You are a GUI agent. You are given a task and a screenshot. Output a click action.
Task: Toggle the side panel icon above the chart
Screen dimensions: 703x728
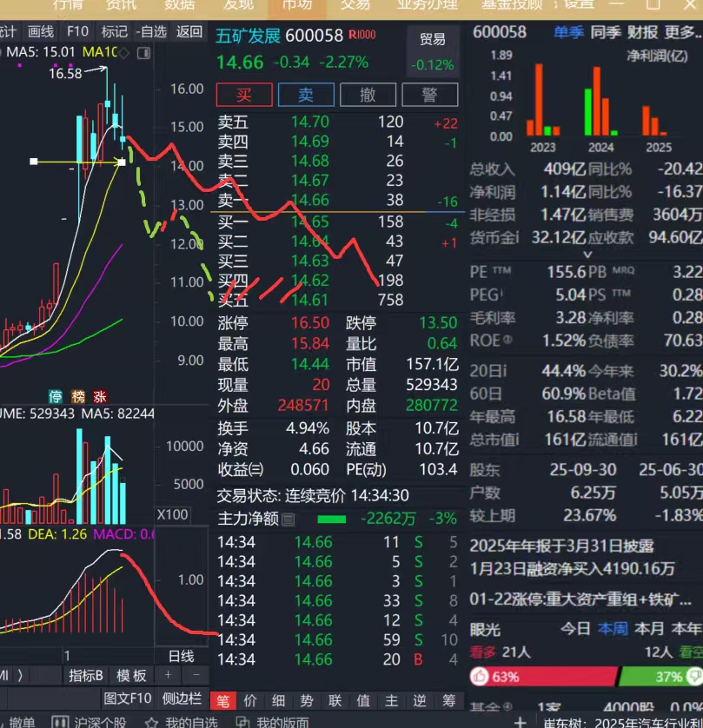point(144,53)
